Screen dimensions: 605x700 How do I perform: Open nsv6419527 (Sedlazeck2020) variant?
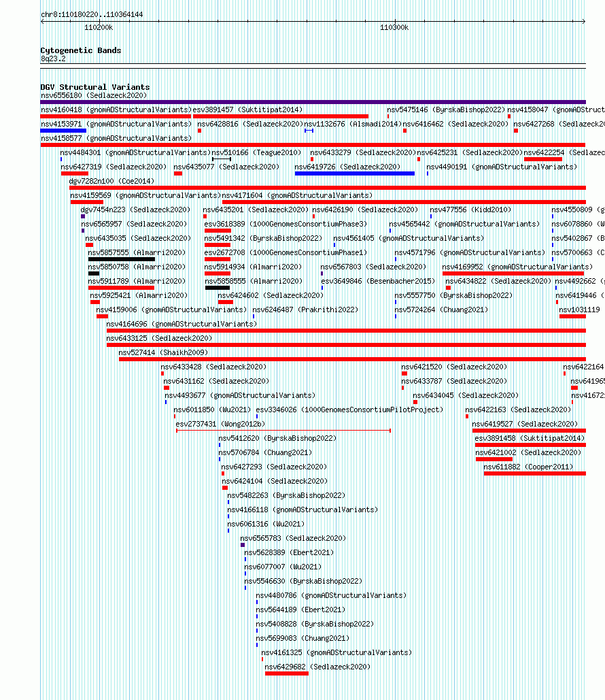click(x=525, y=424)
